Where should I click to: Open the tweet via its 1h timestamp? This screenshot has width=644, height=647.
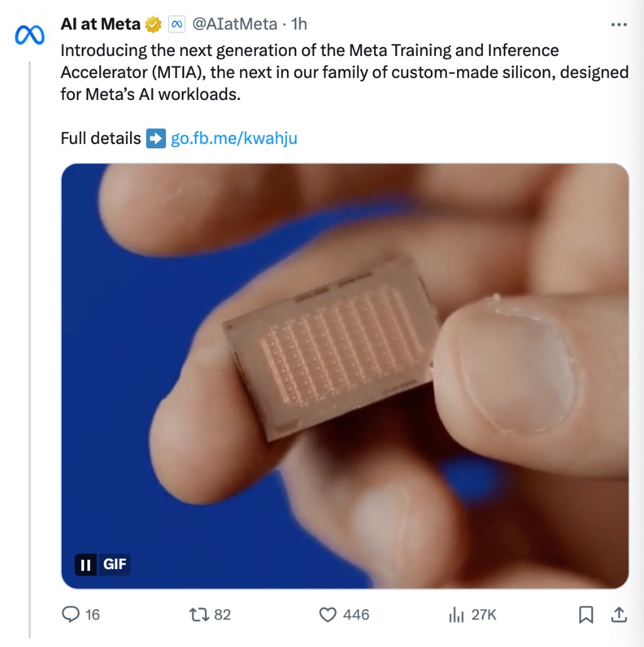299,25
